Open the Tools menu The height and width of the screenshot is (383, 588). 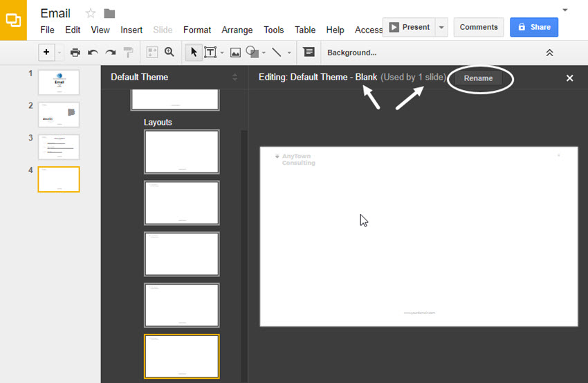click(274, 30)
